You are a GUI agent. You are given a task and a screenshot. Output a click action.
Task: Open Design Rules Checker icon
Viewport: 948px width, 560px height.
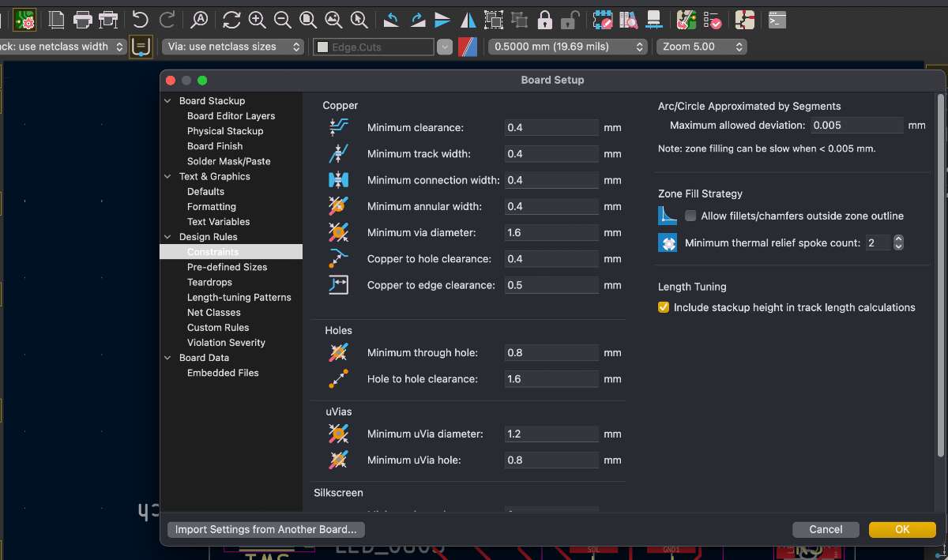coord(712,19)
